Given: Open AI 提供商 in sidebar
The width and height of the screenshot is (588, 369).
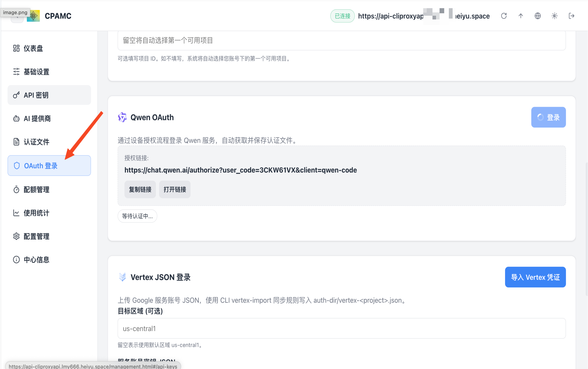Looking at the screenshot, I should click(x=49, y=119).
